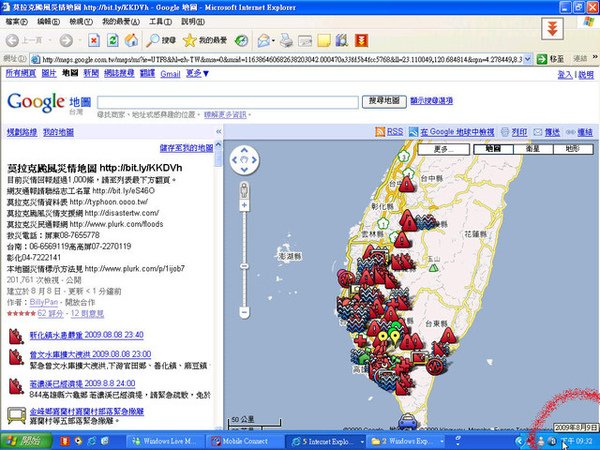
Task: Open the 檔案 menu
Action: [16, 21]
